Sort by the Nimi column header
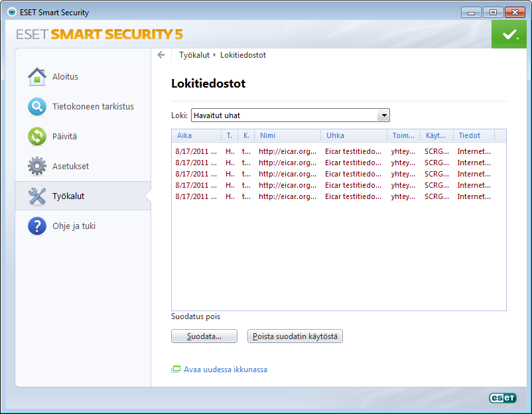Image resolution: width=532 pixels, height=414 pixels. point(288,135)
